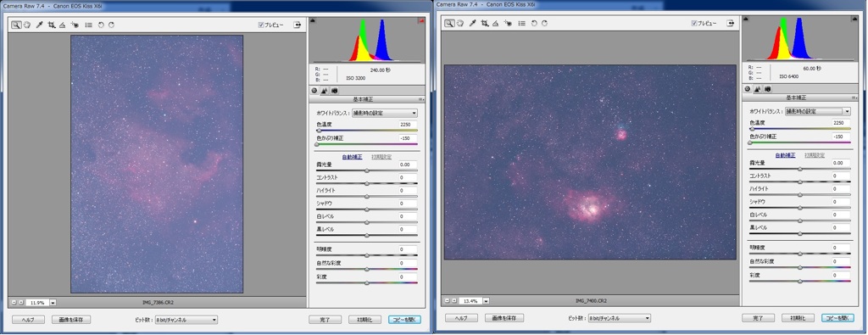Open 11.9% zoom level dropdown
Screen dimensions: 868x335
click(x=53, y=303)
